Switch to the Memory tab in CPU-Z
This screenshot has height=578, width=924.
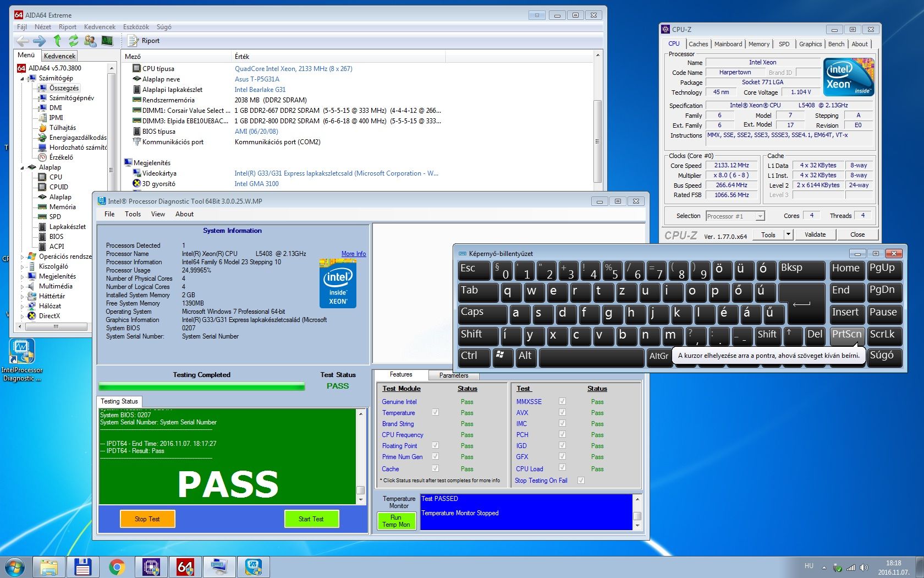(758, 44)
